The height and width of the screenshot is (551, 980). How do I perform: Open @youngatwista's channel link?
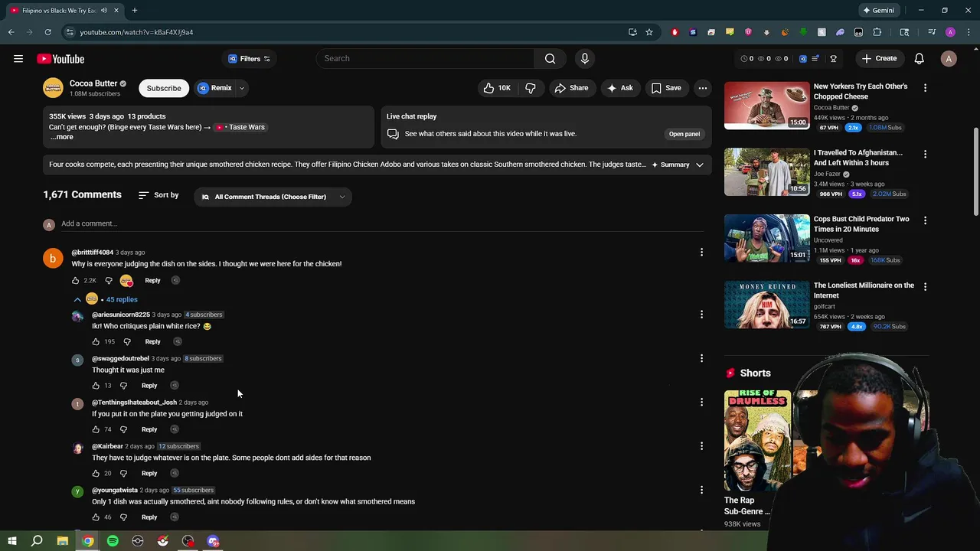pyautogui.click(x=115, y=490)
